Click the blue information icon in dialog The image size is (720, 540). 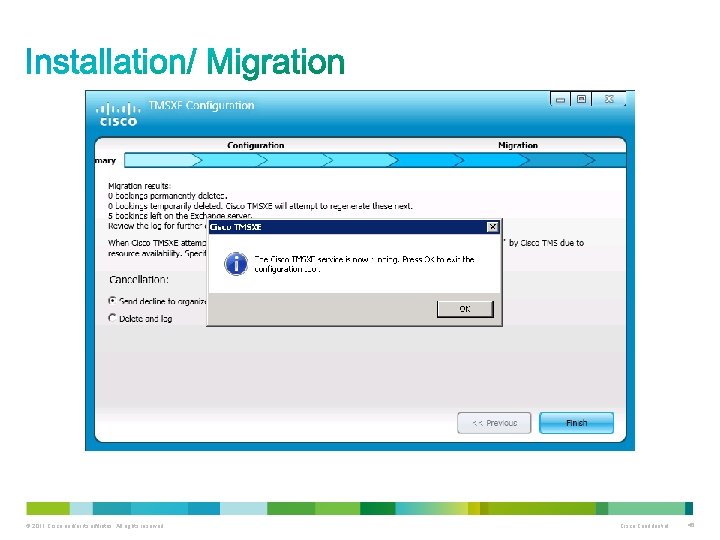pos(236,264)
